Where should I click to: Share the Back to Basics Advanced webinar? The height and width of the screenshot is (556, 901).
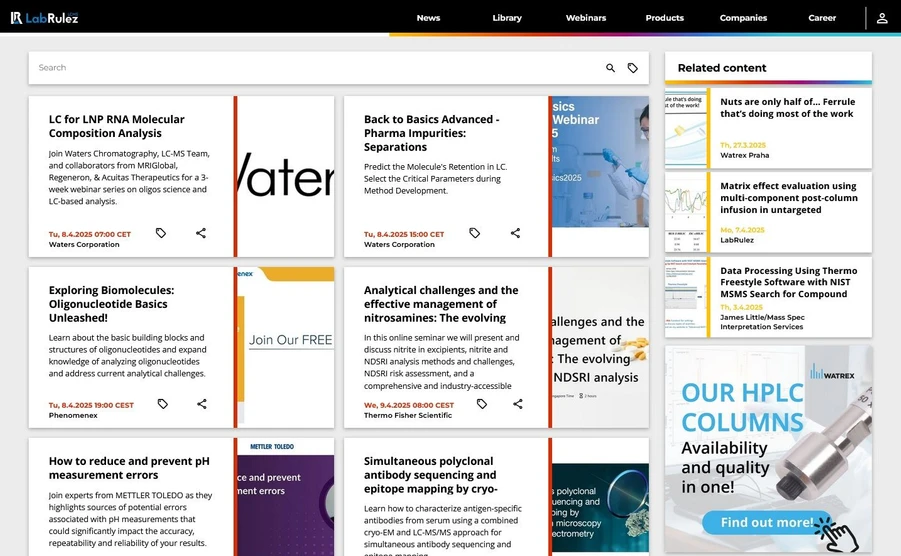click(516, 233)
